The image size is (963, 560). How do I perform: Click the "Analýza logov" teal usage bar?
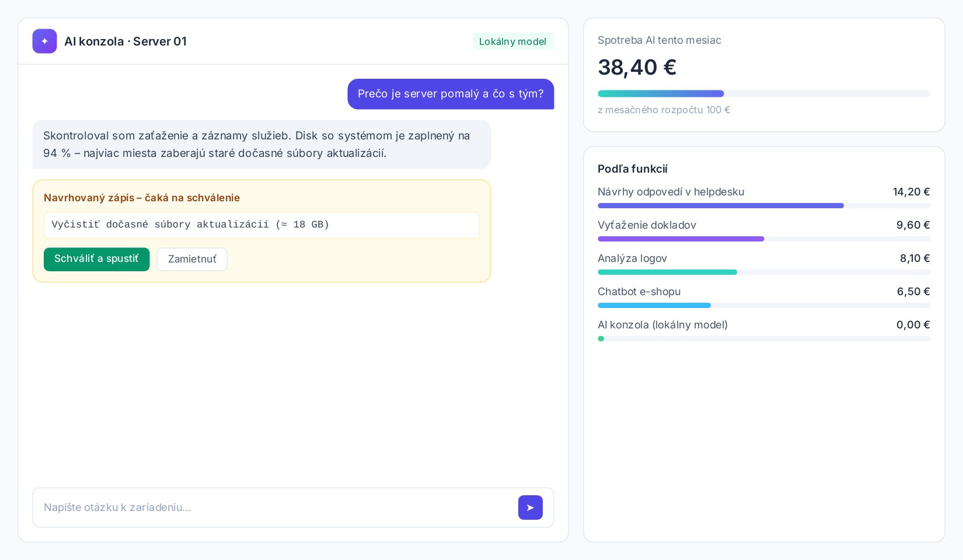point(764,272)
